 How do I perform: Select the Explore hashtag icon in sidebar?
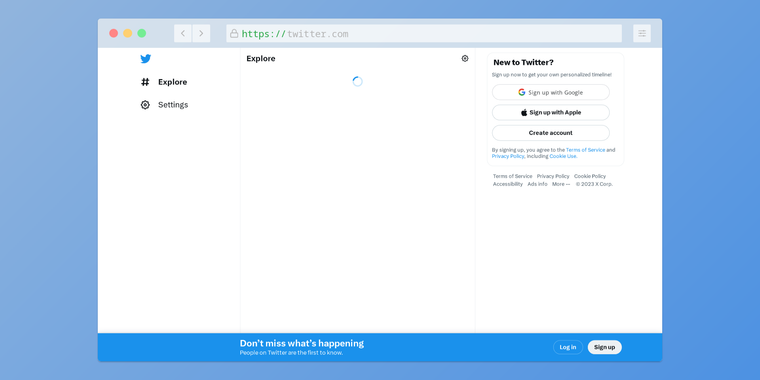coord(145,82)
